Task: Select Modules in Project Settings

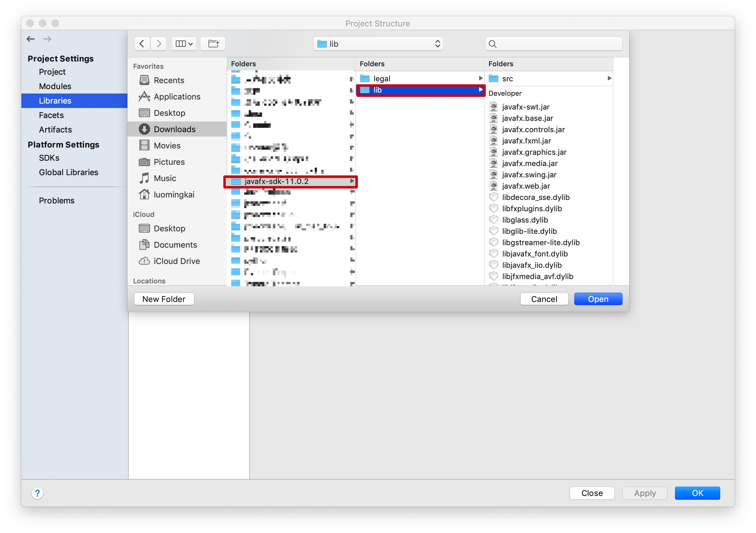Action: click(55, 86)
